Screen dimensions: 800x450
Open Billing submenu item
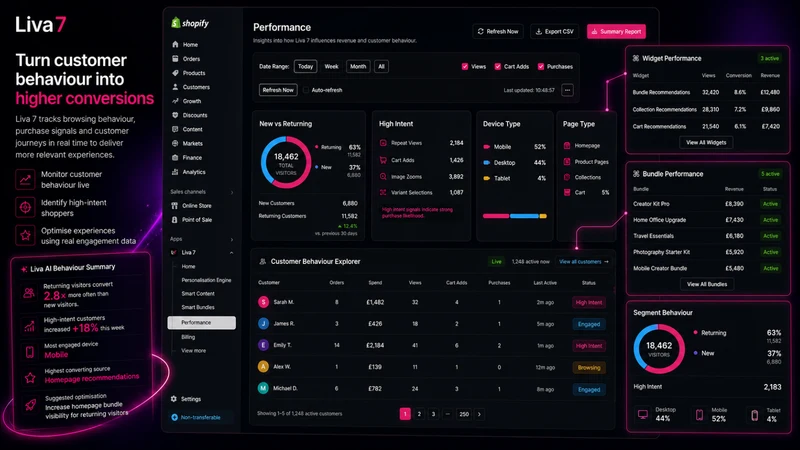click(x=188, y=337)
